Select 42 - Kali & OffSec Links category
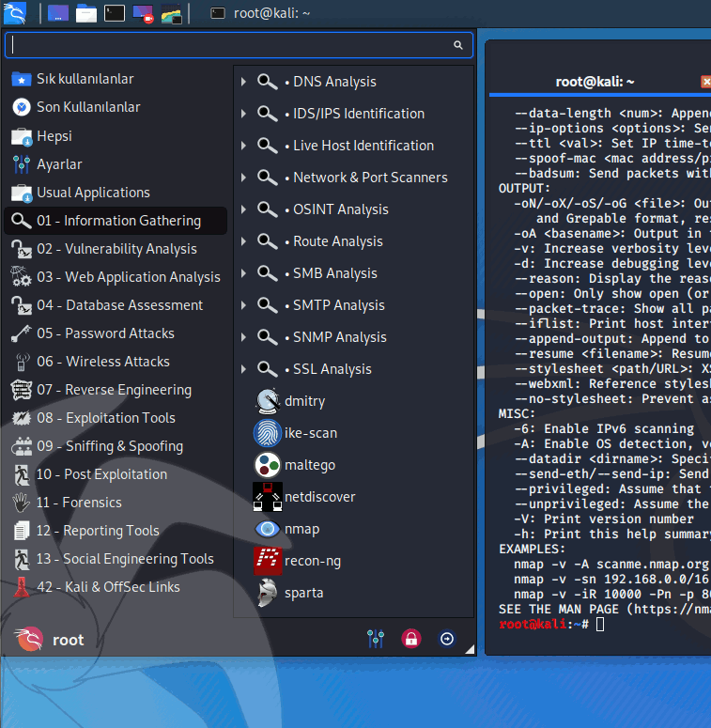Screen dimensions: 711x728 116,587
